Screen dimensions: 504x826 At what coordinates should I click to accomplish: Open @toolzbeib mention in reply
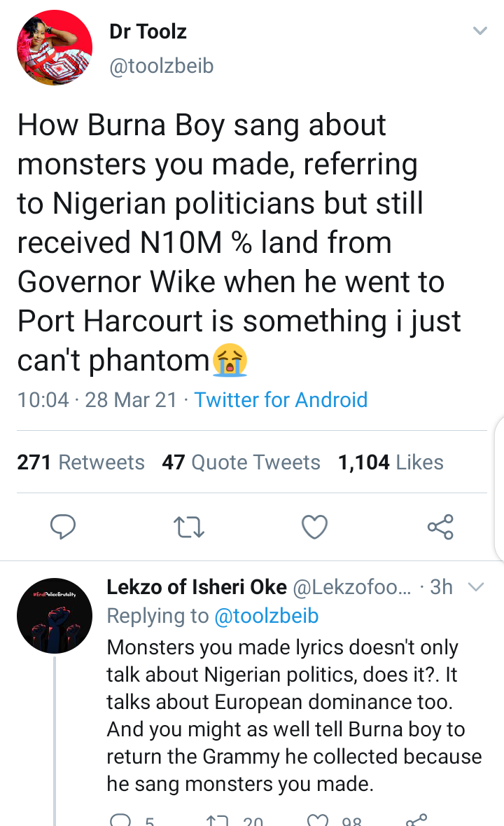pos(266,616)
